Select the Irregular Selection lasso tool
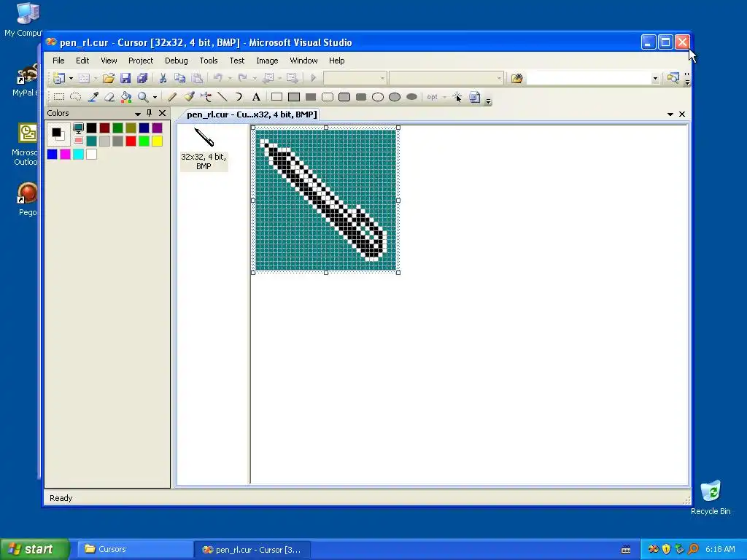Screen dimensions: 747x560 [76, 97]
